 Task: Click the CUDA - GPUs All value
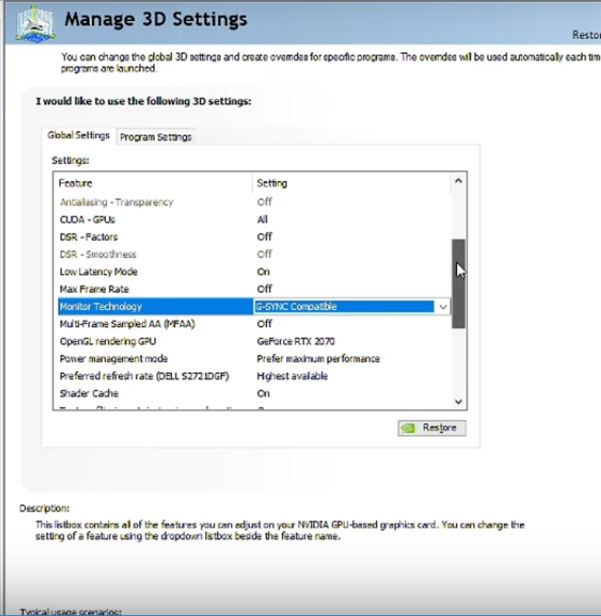tap(262, 220)
